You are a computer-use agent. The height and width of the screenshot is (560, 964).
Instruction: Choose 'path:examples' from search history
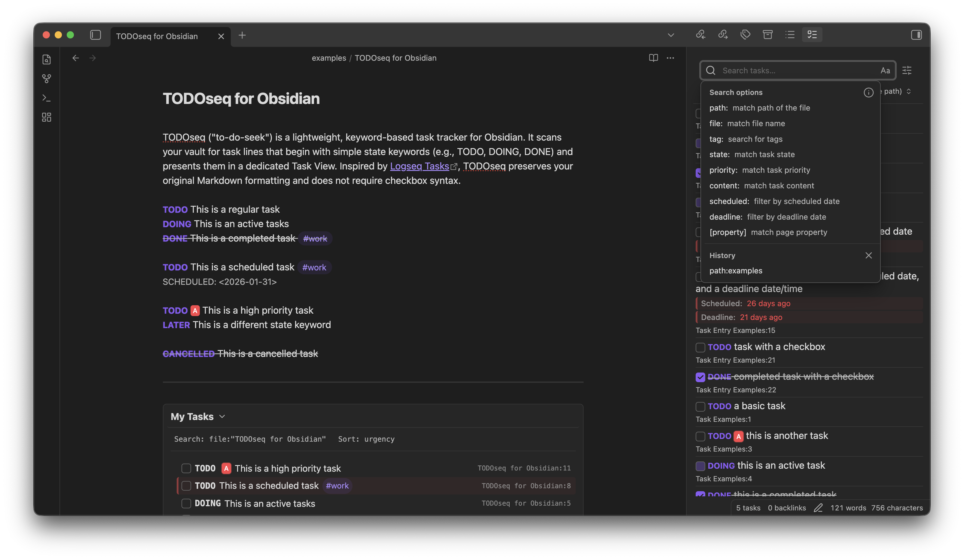(736, 271)
